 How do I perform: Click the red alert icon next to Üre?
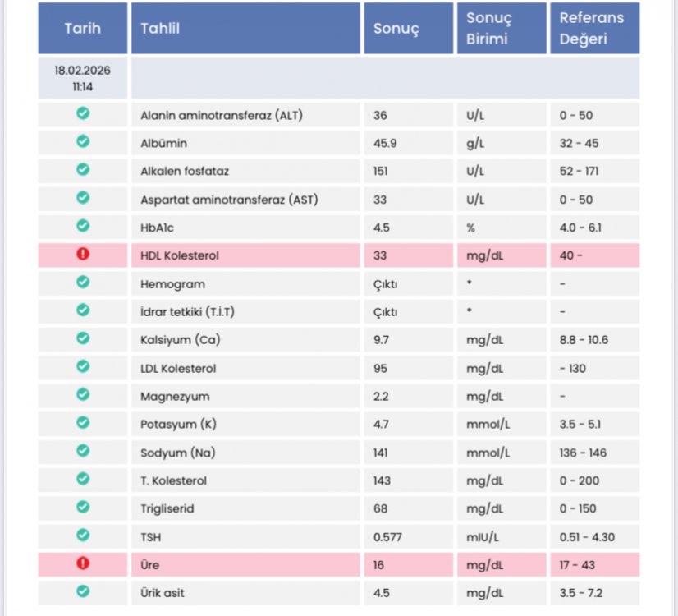[83, 563]
